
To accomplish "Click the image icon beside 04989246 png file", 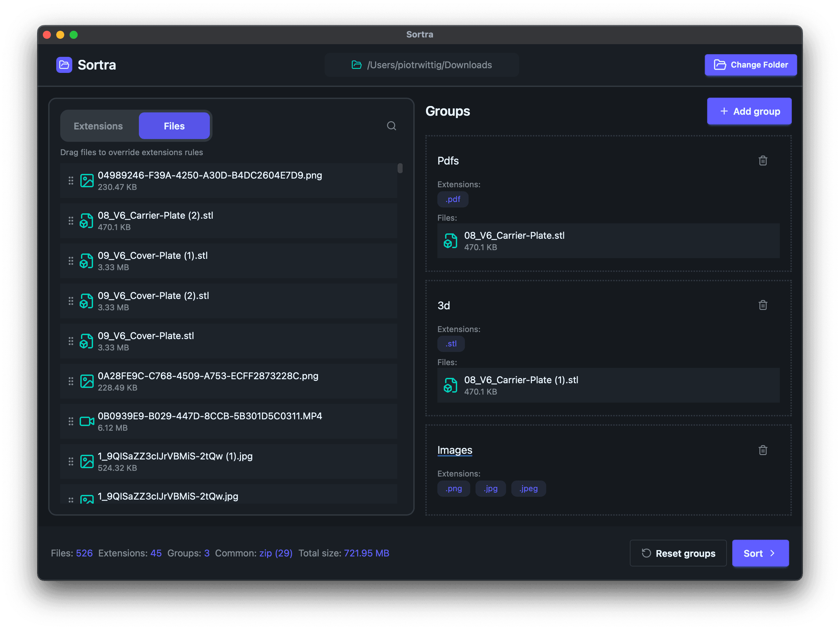I will click(x=87, y=181).
